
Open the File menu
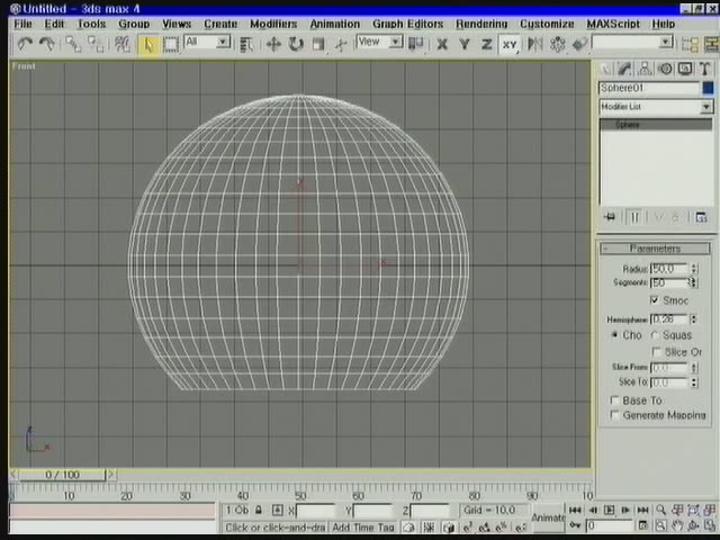tap(22, 24)
